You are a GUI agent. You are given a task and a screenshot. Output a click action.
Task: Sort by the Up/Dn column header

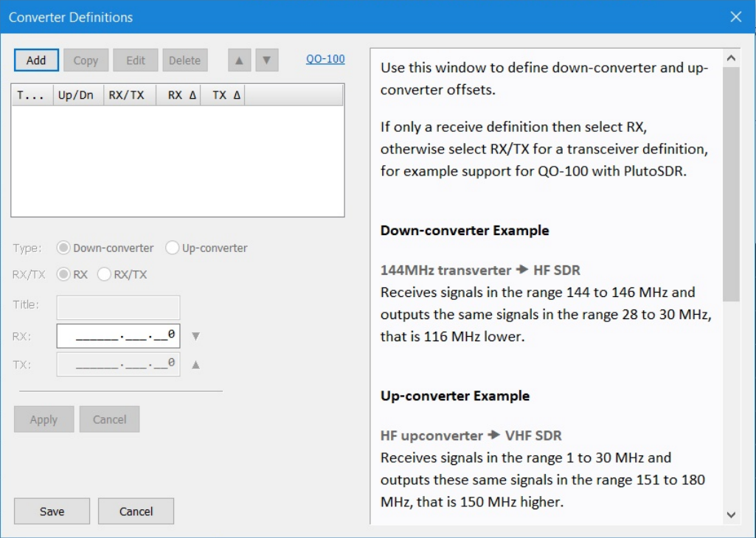76,96
